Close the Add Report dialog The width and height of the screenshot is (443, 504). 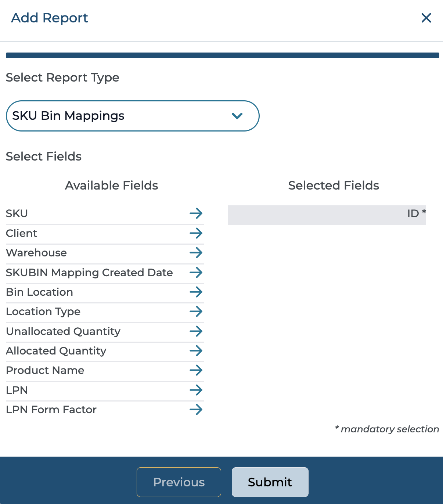point(426,18)
